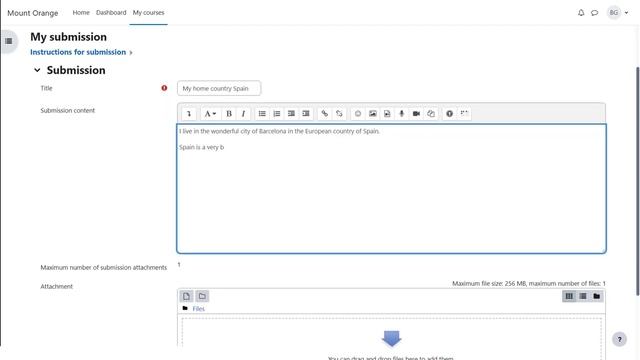Viewport: 640px width, 360px height.
Task: Click the Title input field
Action: [x=219, y=88]
